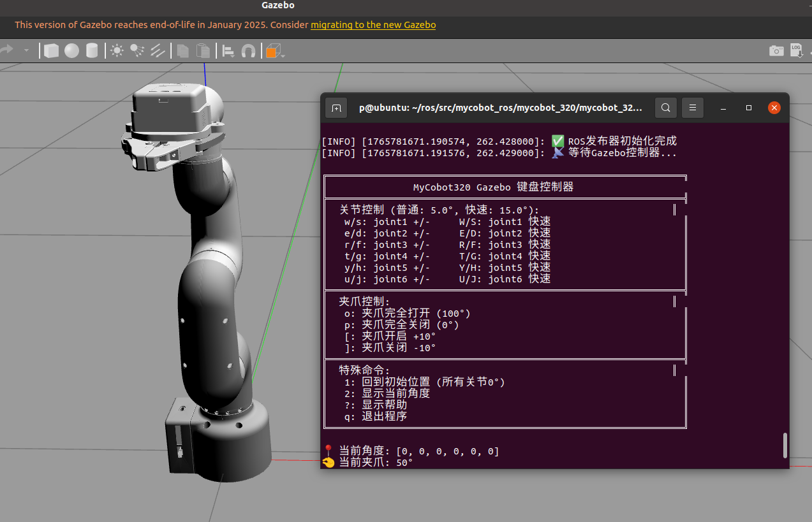The width and height of the screenshot is (812, 522).
Task: Add a directional light to scene
Action: point(158,50)
